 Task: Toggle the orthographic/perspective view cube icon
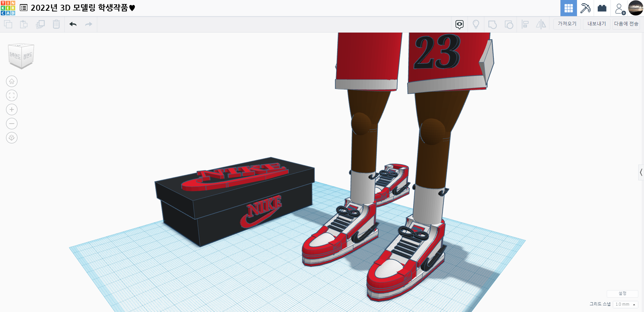[12, 138]
